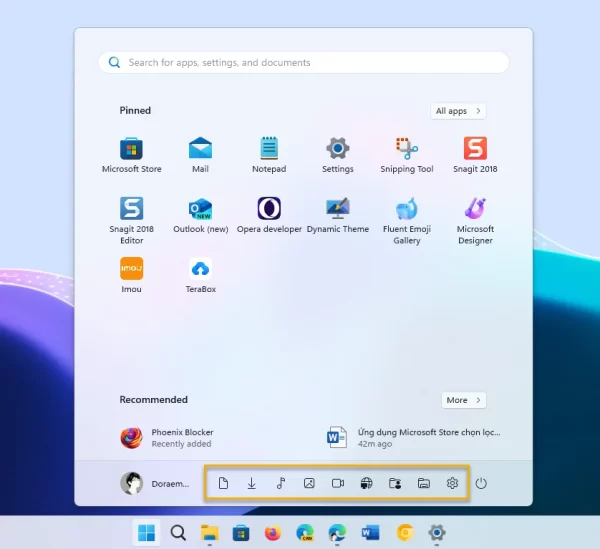Launch TeraBox
Image resolution: width=600 pixels, height=549 pixels.
click(201, 275)
